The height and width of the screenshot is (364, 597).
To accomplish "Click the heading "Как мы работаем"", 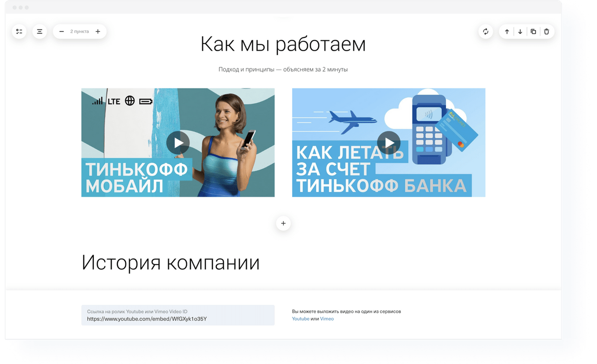I will tap(283, 44).
